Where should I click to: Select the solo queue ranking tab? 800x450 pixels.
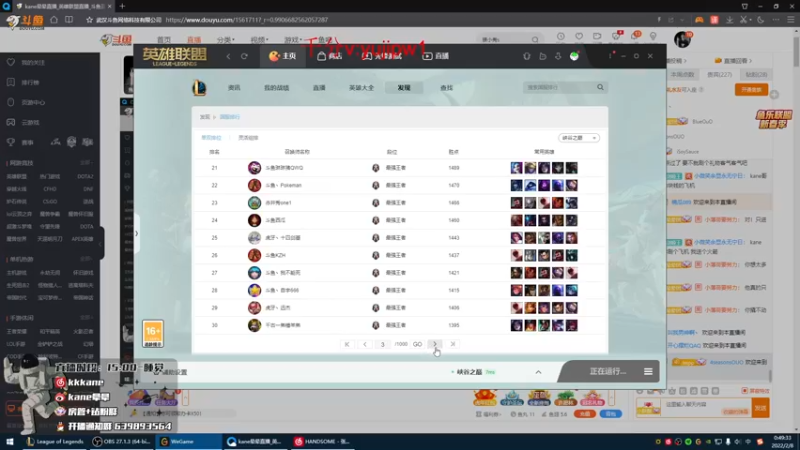(x=211, y=138)
